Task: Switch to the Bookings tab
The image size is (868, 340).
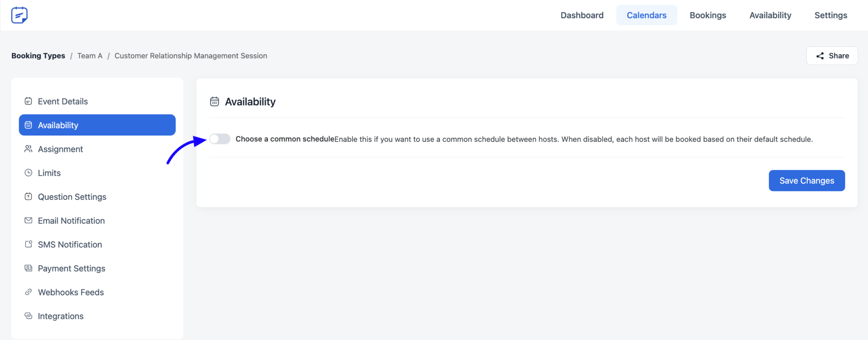Action: (708, 15)
